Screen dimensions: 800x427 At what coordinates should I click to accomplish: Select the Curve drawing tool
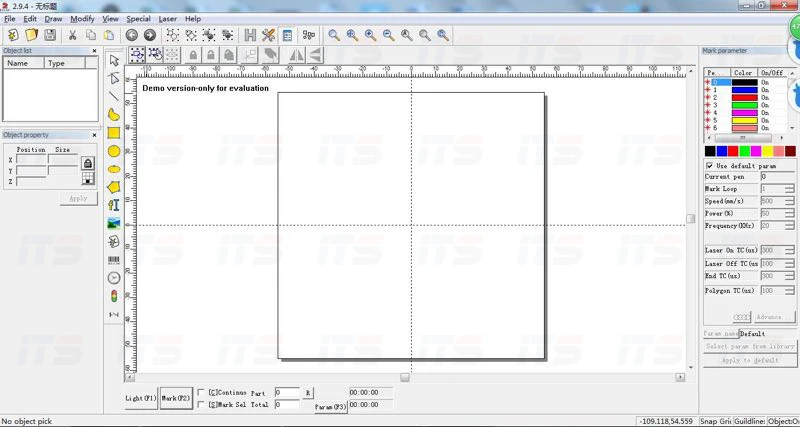pos(114,114)
